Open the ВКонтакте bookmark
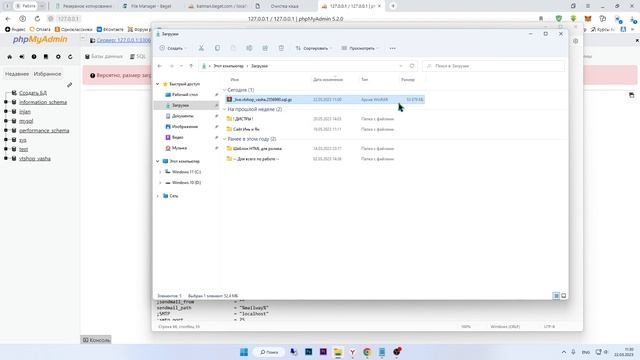The width and height of the screenshot is (640, 360). click(110, 29)
